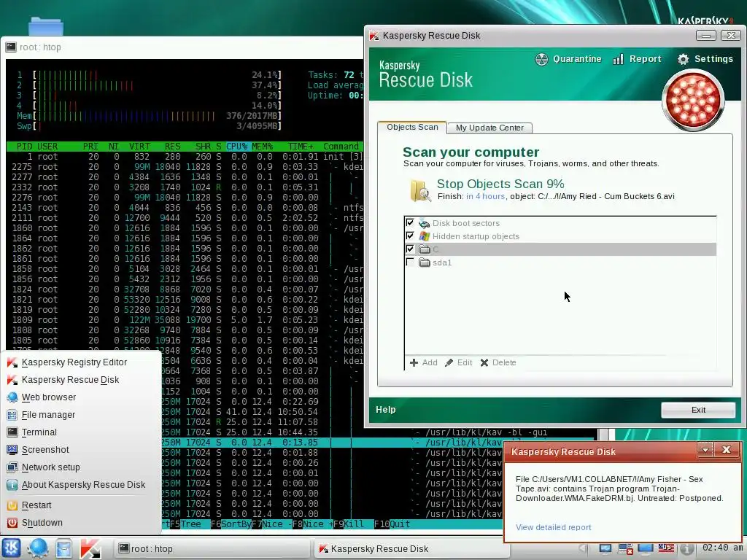Screen dimensions: 747x560
Task: Click Help in Kaspersky window
Action: (385, 410)
